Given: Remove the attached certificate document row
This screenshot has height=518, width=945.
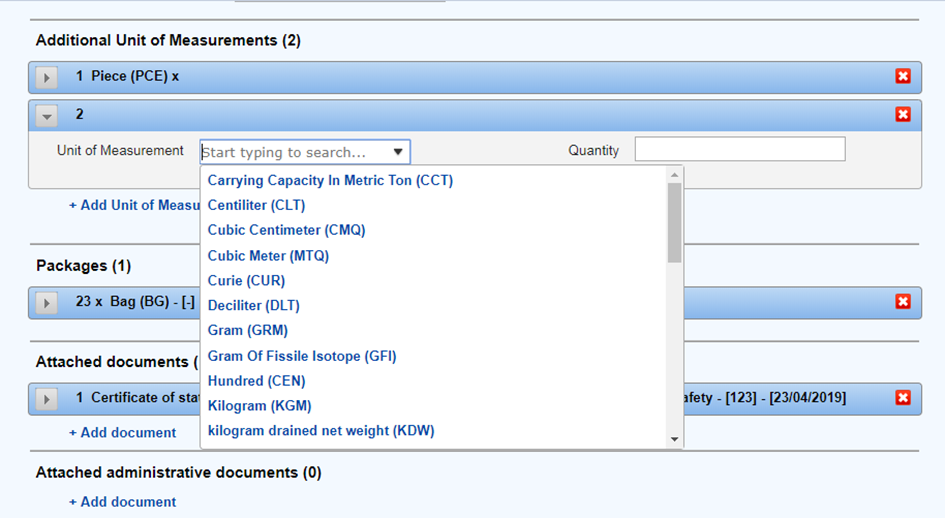Looking at the screenshot, I should [903, 398].
